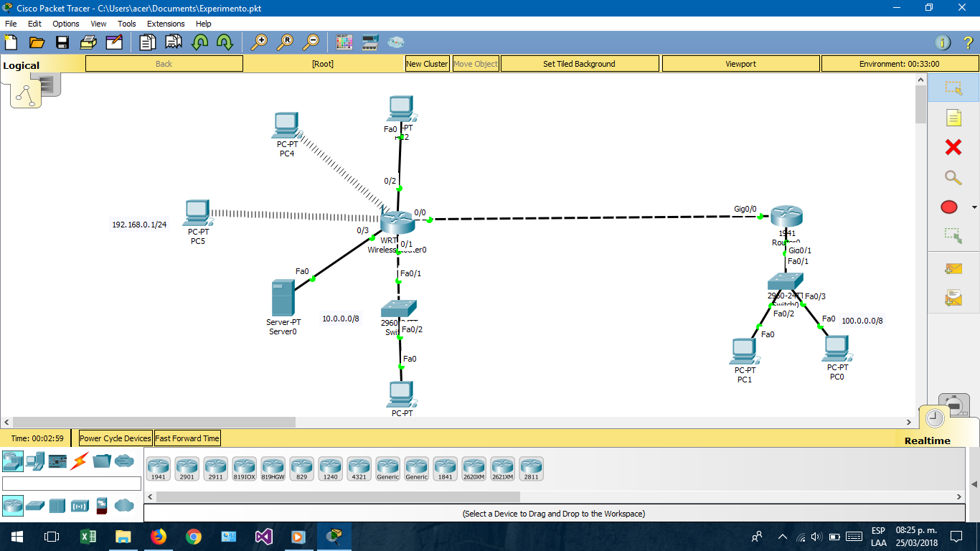Copy the selected objects
Image resolution: width=980 pixels, height=551 pixels.
tap(148, 42)
